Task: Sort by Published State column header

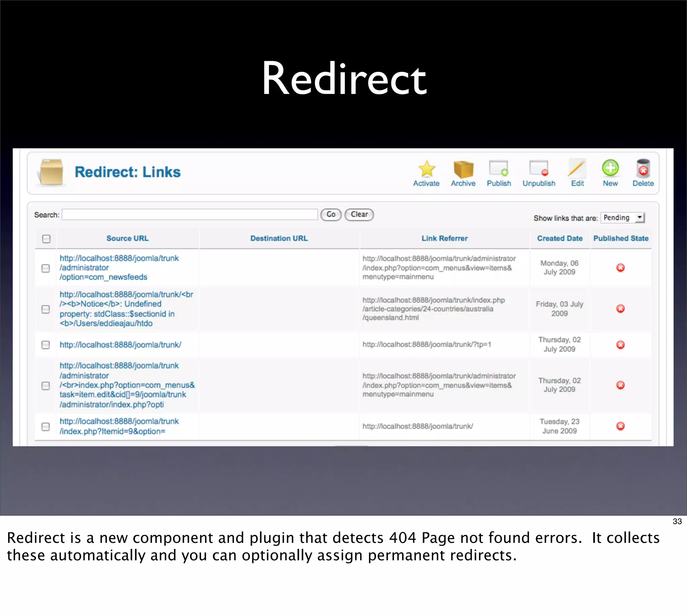Action: click(x=621, y=238)
